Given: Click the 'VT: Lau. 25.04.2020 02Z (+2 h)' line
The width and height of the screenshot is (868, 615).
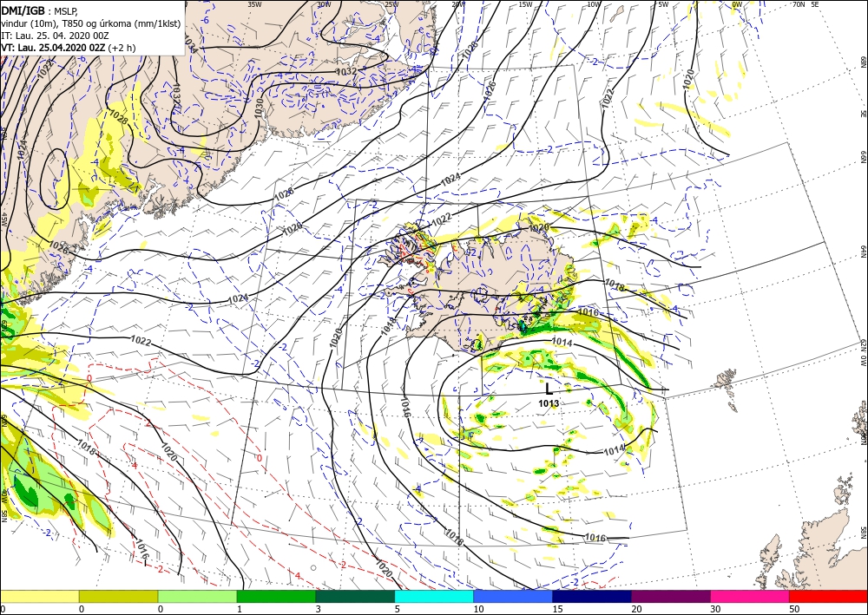Looking at the screenshot, I should (x=68, y=48).
